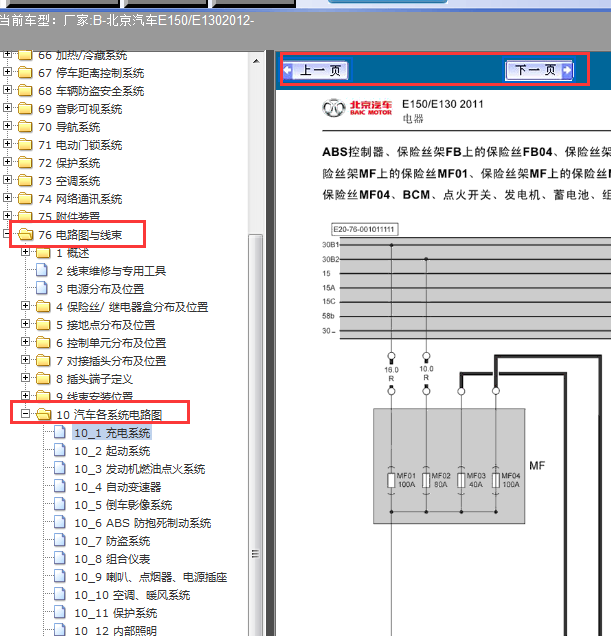Click open folder icon of 76 电路图与线束
This screenshot has width=611, height=636.
[26, 234]
